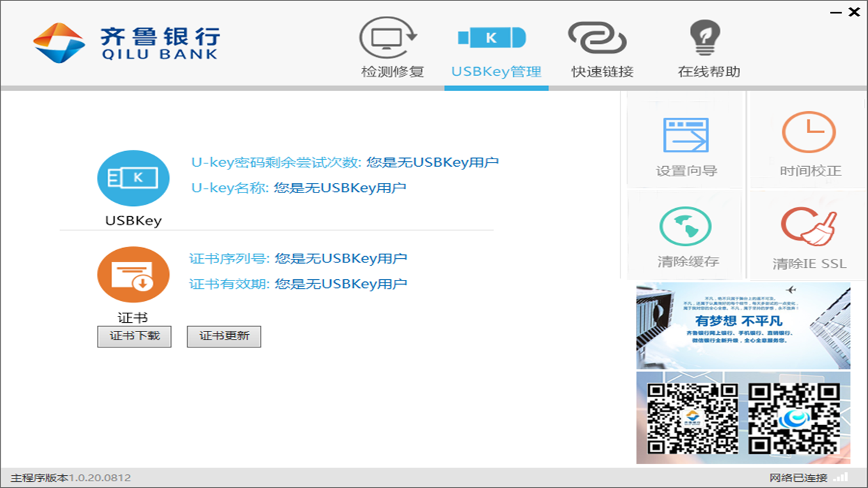Click the orange 证书 certificate icon

pyautogui.click(x=134, y=274)
